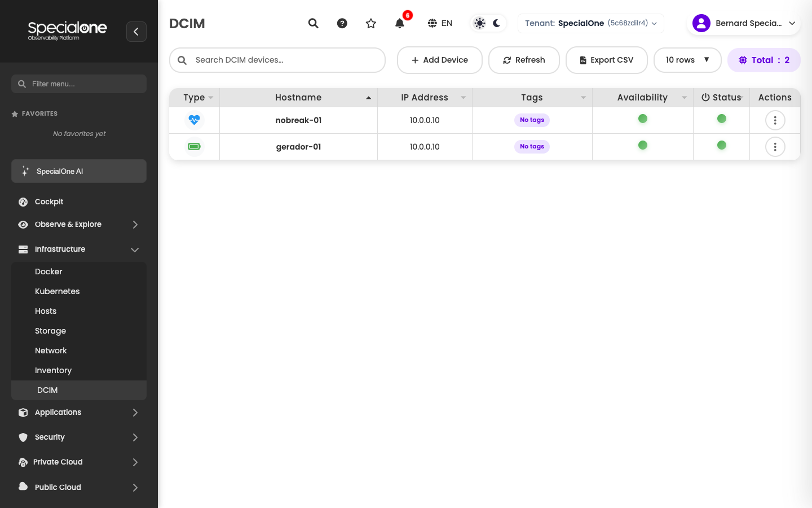Open SpecialOne AI
Screen dimensions: 812x508
79,171
